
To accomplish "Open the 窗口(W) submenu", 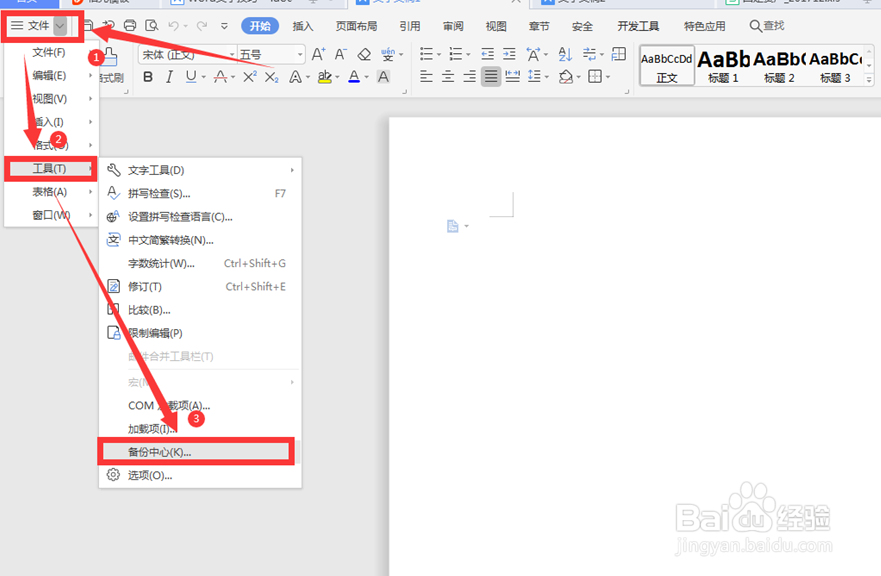I will [x=52, y=215].
